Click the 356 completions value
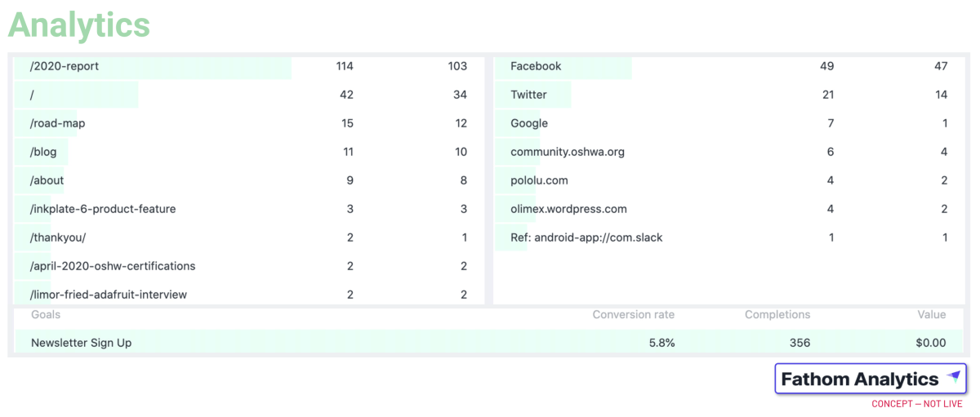980x417 pixels. pyautogui.click(x=800, y=343)
